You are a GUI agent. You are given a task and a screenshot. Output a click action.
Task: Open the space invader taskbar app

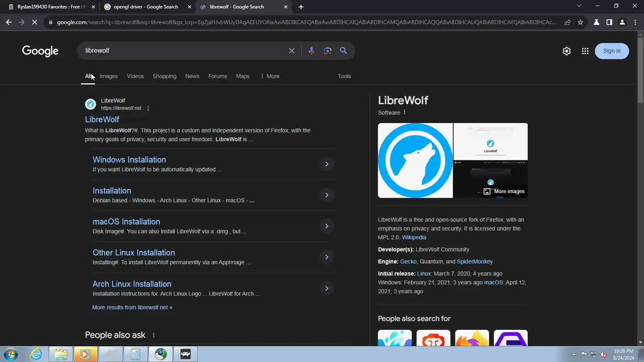(186, 354)
